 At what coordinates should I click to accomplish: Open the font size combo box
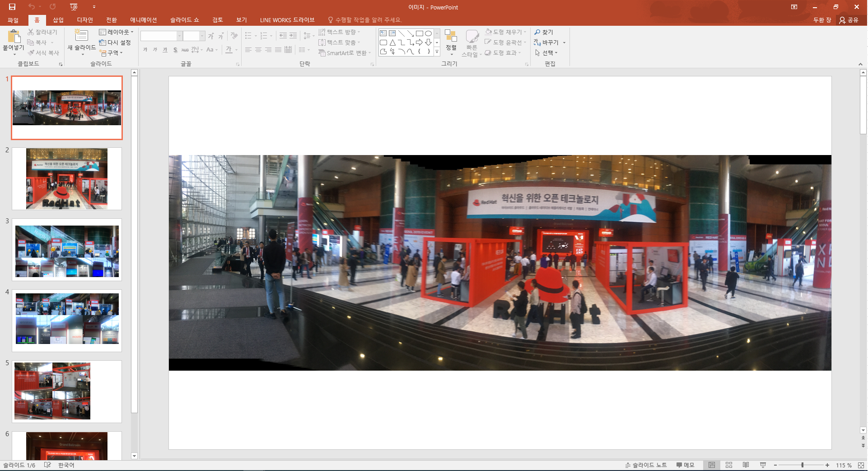194,36
